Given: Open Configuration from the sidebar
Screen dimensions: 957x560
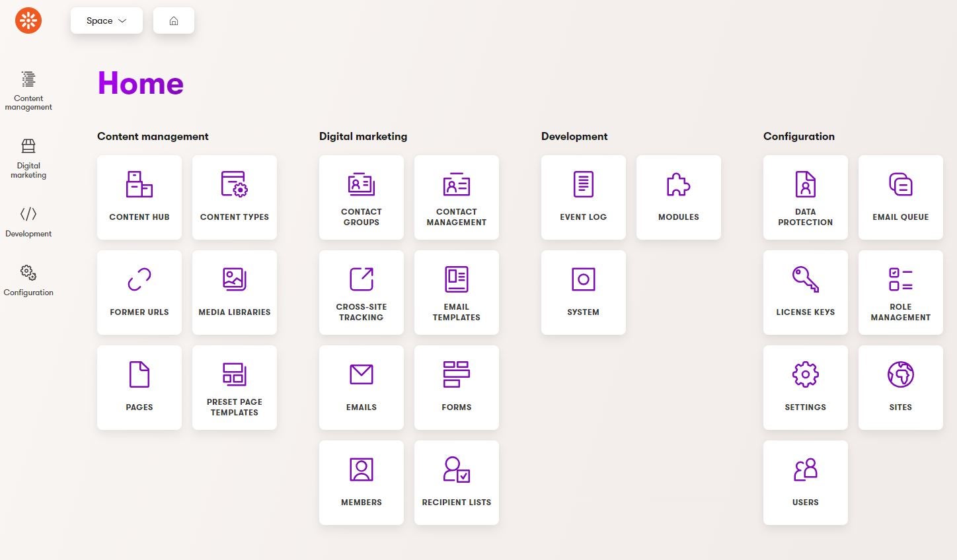Looking at the screenshot, I should pos(28,280).
